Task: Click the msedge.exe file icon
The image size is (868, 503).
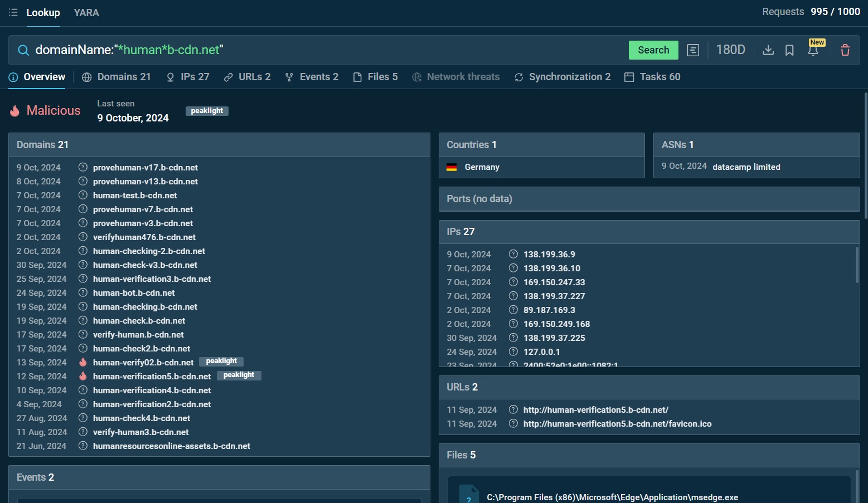Action: click(x=469, y=495)
